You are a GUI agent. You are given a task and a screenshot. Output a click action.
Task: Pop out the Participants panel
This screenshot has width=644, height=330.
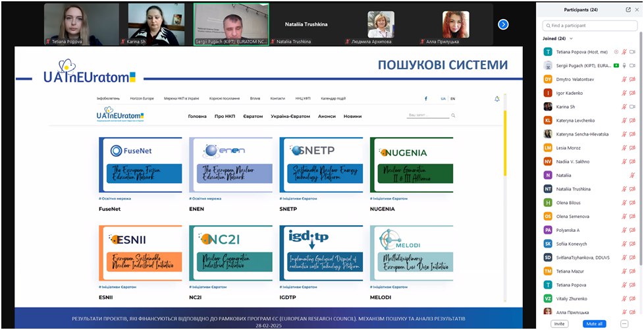point(628,10)
